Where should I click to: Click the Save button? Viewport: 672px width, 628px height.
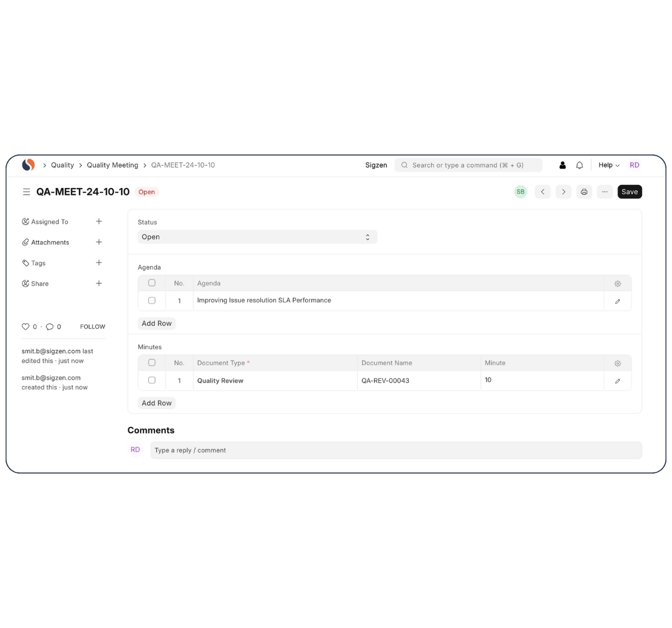click(629, 192)
